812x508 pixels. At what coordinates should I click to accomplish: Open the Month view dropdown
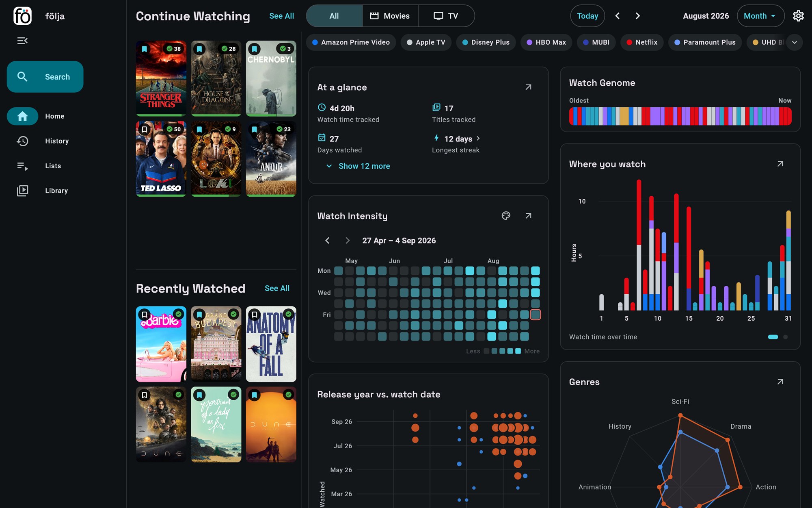760,16
